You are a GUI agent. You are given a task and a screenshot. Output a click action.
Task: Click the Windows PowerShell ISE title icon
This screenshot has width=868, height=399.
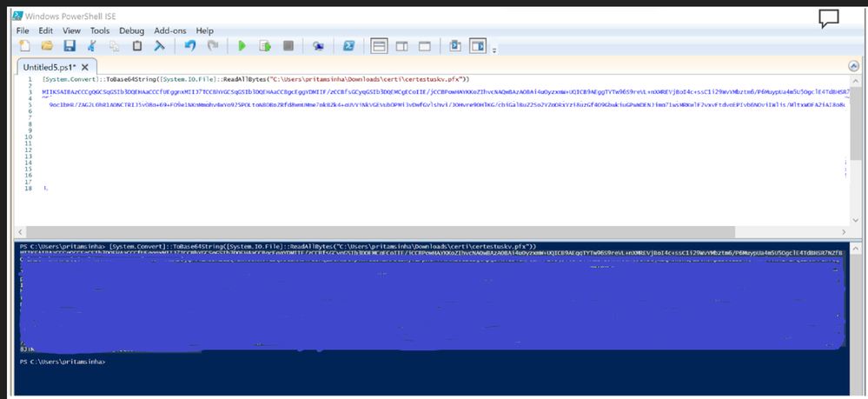click(x=17, y=16)
